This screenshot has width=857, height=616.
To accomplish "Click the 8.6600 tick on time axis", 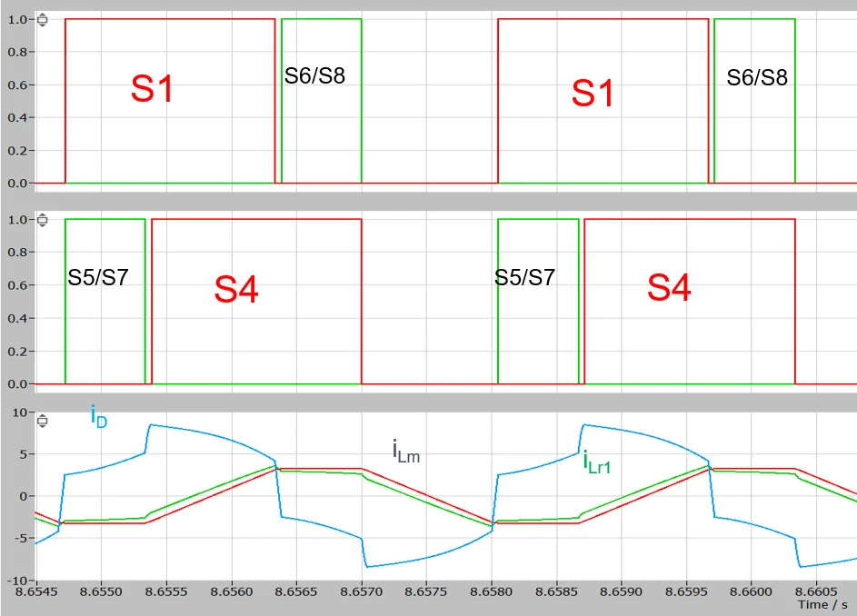I will (x=752, y=591).
